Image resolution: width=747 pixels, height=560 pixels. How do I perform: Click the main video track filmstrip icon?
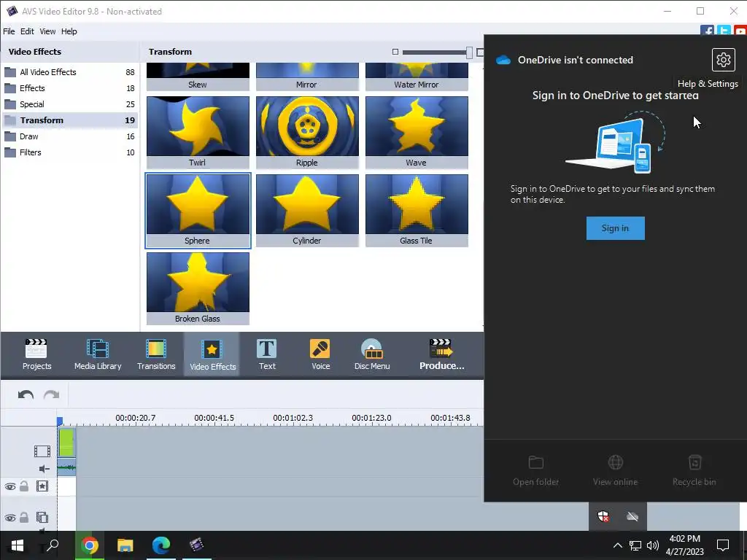coord(42,451)
